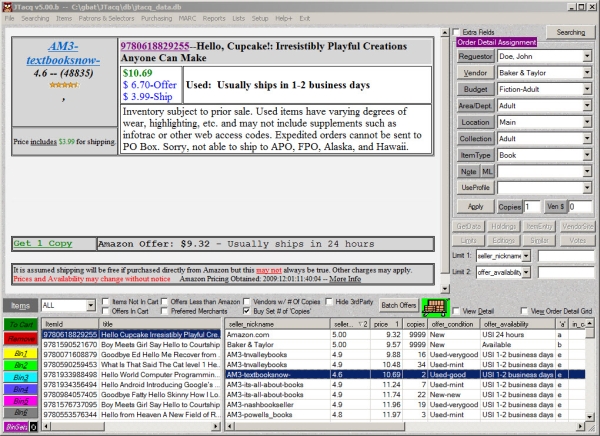
Task: Enable the View Detail checkbox
Action: 456,311
